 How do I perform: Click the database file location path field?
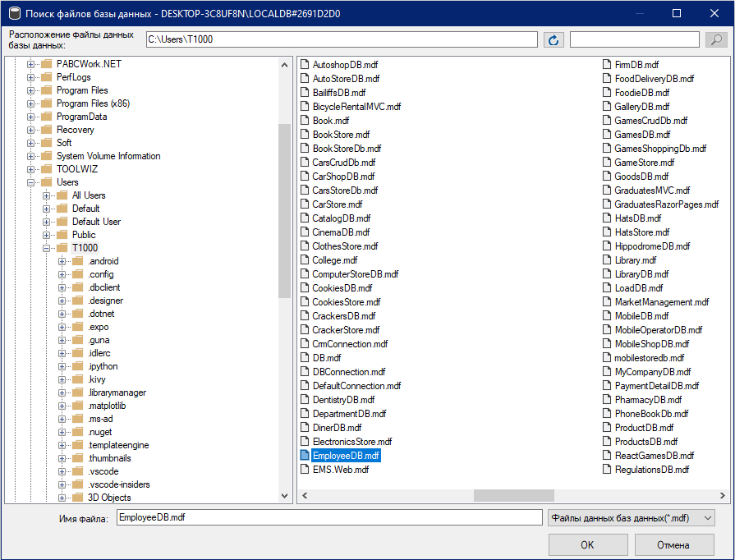pyautogui.click(x=341, y=39)
